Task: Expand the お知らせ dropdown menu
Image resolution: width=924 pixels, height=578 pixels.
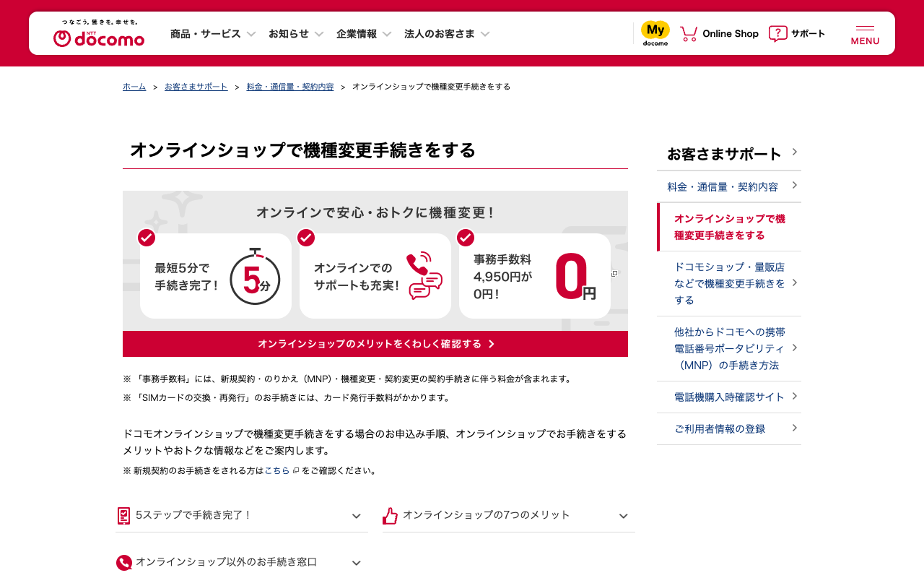Action: tap(296, 34)
